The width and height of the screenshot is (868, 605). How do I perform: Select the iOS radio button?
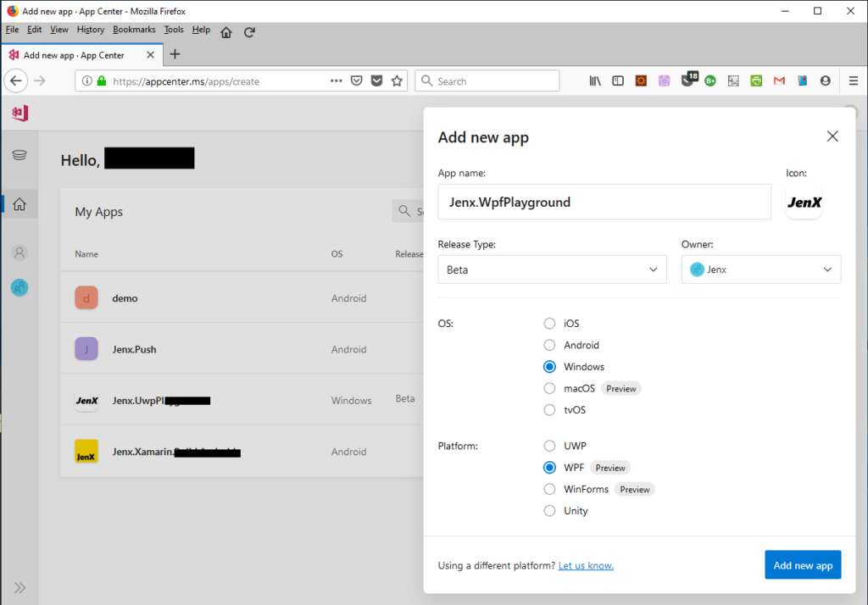click(x=549, y=323)
